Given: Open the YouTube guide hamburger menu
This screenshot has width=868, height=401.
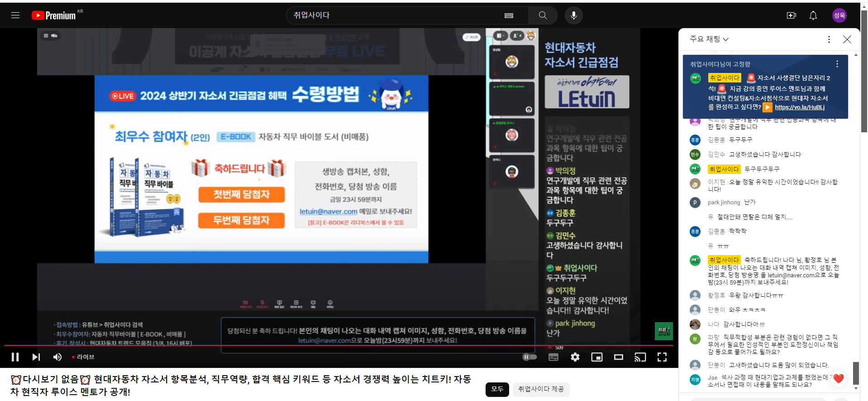Looking at the screenshot, I should 15,15.
